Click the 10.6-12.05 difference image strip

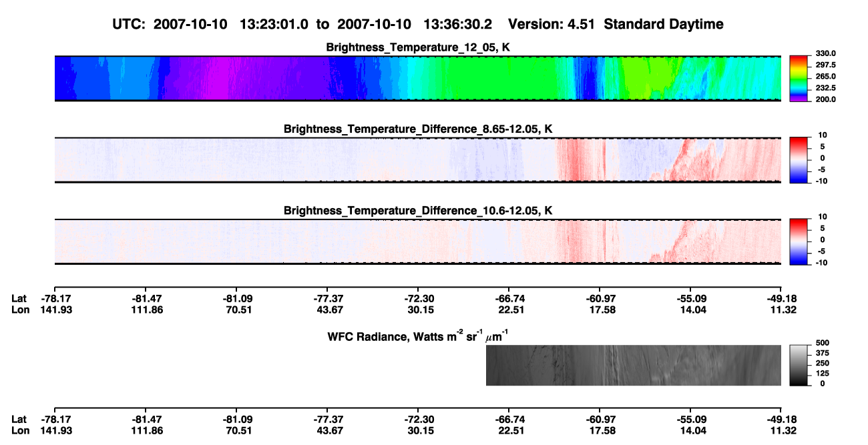[x=417, y=242]
